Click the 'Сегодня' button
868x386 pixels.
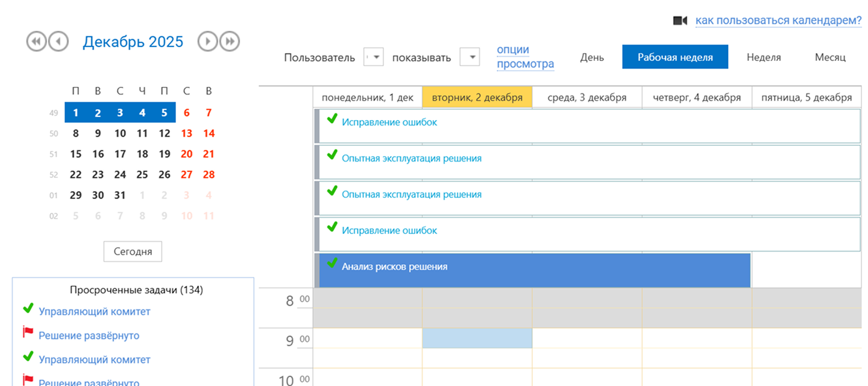[x=133, y=252]
